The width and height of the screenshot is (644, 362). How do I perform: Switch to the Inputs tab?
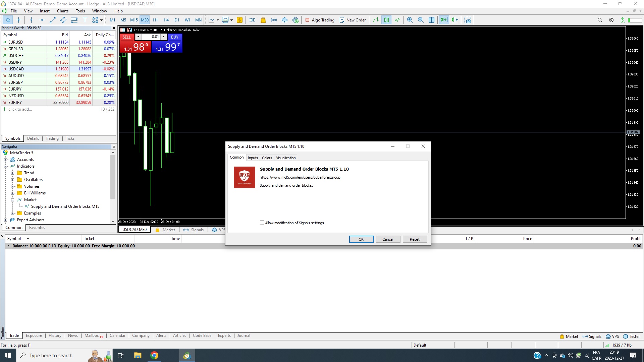253,158
